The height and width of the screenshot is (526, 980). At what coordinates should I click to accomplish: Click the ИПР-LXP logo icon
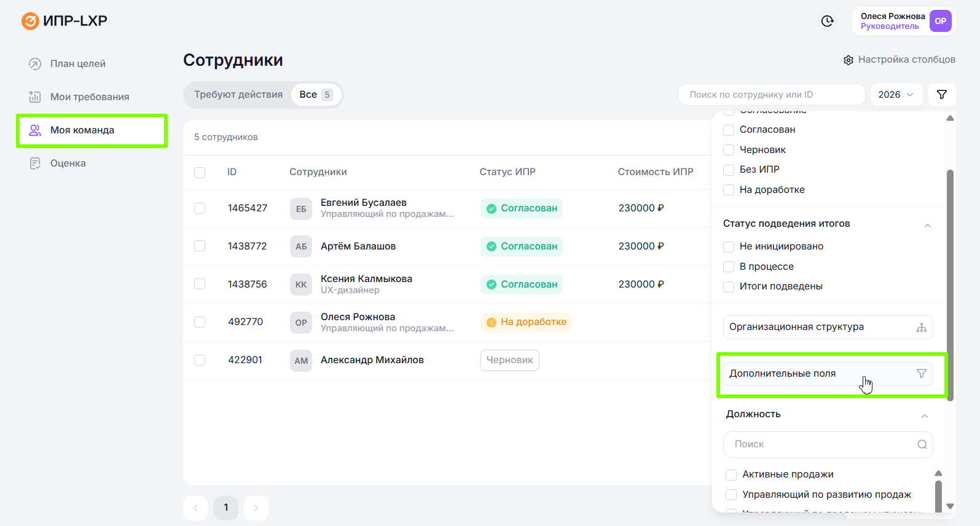click(x=30, y=21)
